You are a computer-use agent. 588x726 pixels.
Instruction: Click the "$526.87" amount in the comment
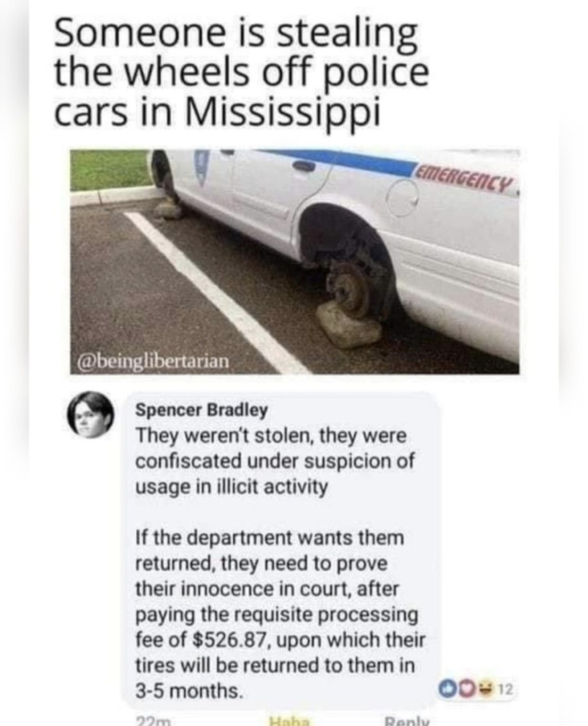tap(228, 640)
